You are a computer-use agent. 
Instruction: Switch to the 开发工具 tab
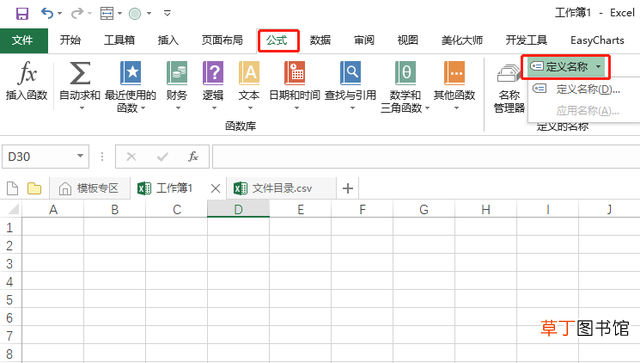coord(526,40)
